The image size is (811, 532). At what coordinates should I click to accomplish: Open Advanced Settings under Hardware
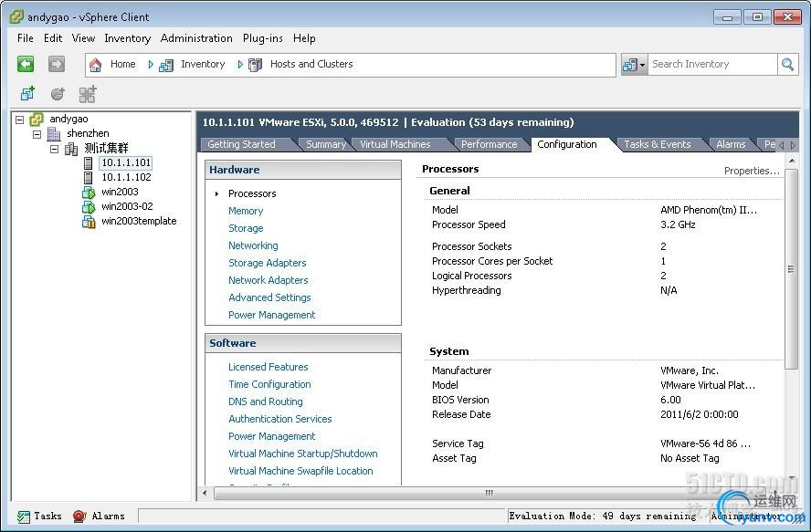click(x=270, y=297)
